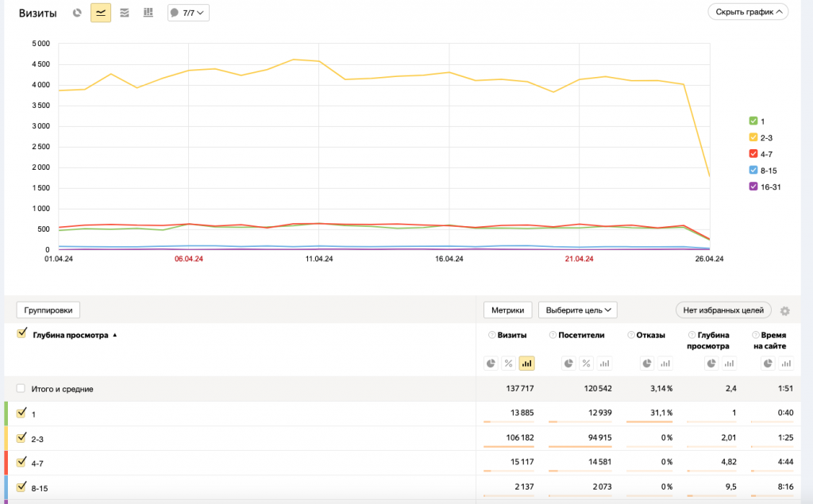Image resolution: width=813 pixels, height=504 pixels.
Task: Open the Группировки button
Action: point(48,310)
